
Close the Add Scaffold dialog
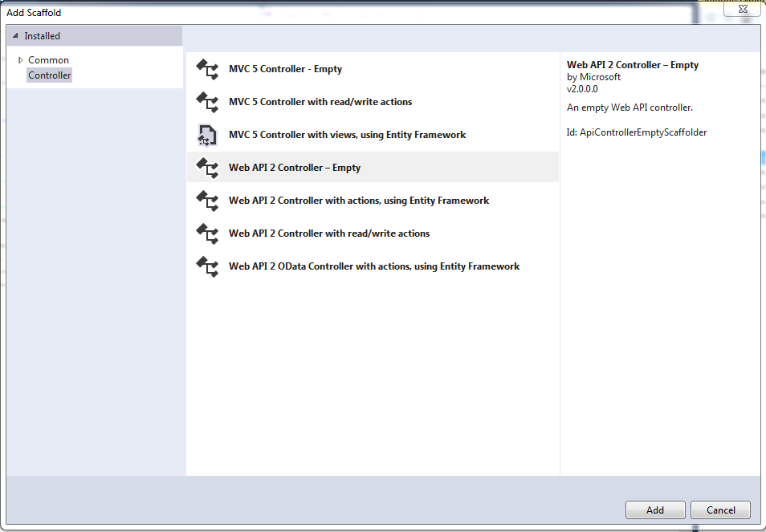[x=743, y=9]
